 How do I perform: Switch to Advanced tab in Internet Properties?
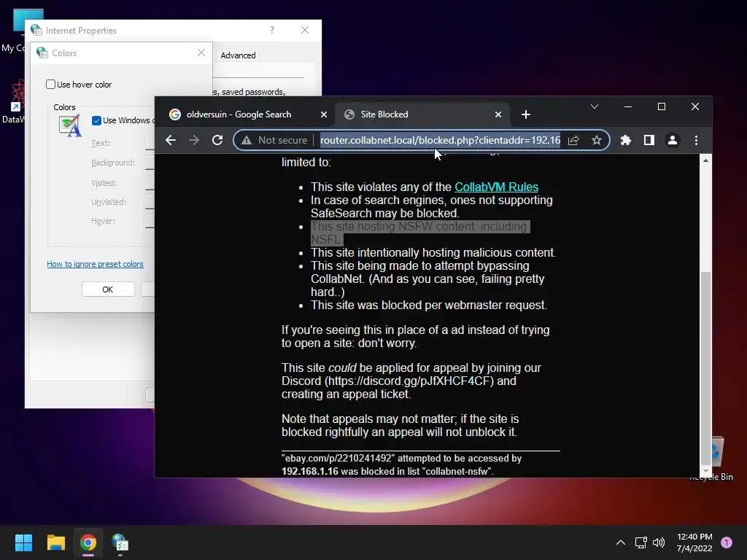[238, 55]
